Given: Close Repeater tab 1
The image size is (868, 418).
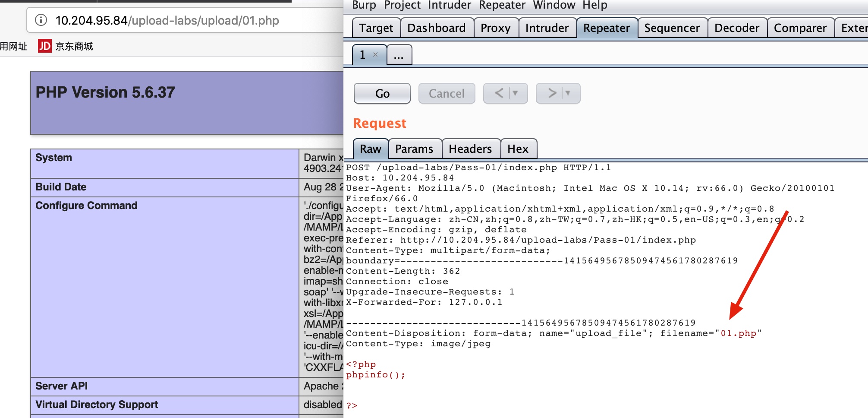Looking at the screenshot, I should click(x=375, y=54).
